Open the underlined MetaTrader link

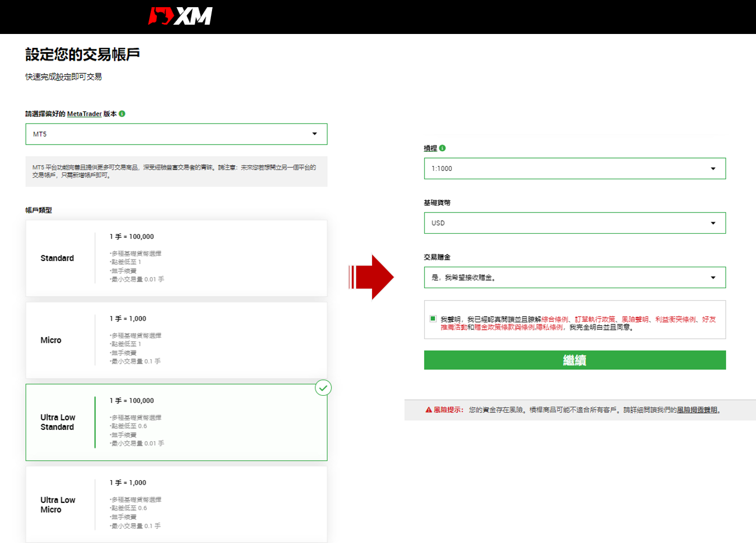84,114
